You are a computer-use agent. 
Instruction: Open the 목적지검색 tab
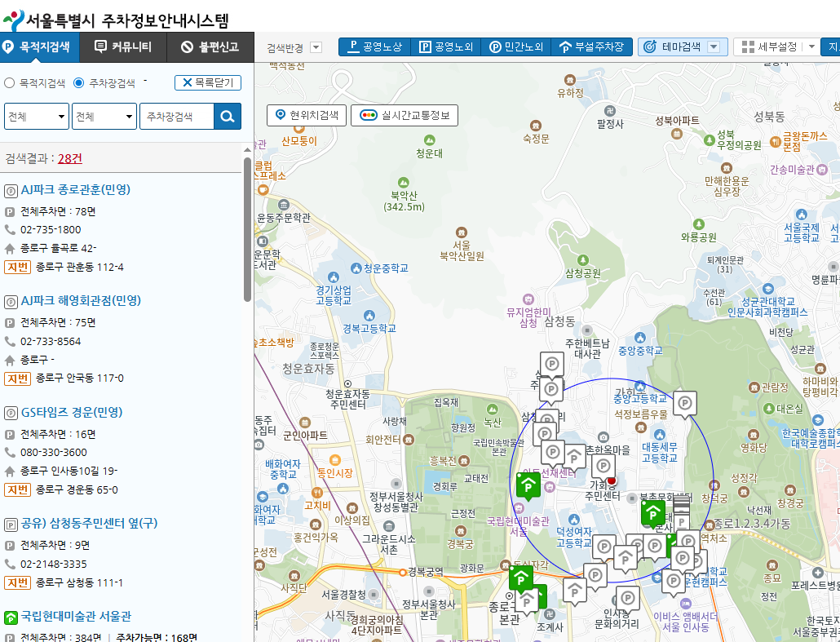pyautogui.click(x=40, y=47)
